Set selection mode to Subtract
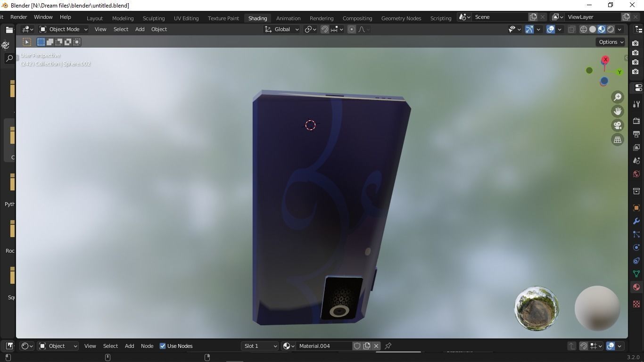The image size is (644, 362). (x=59, y=42)
